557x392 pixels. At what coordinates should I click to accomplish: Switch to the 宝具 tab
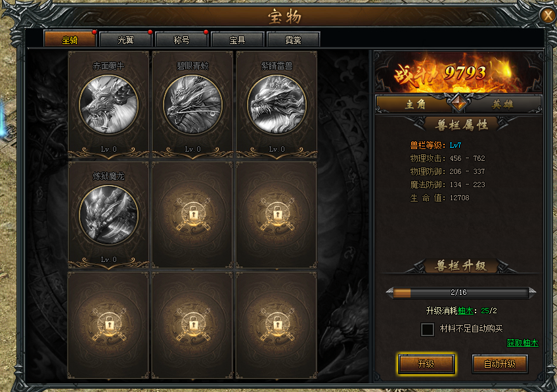tap(237, 40)
